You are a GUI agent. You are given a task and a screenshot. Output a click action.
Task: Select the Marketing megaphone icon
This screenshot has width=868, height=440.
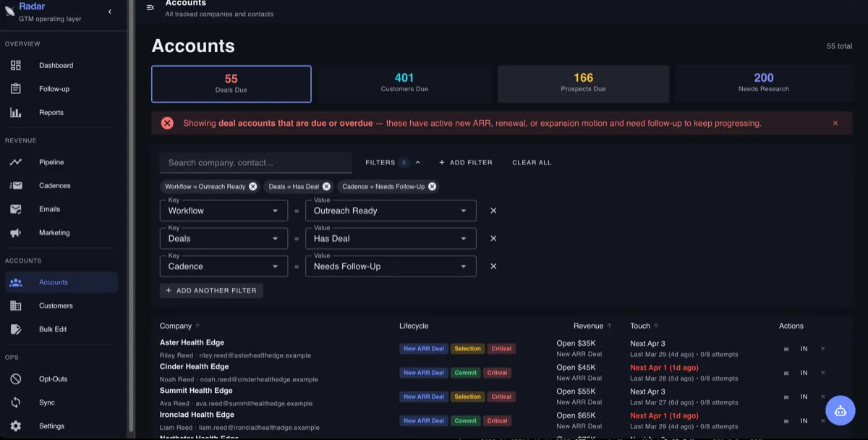tap(16, 232)
